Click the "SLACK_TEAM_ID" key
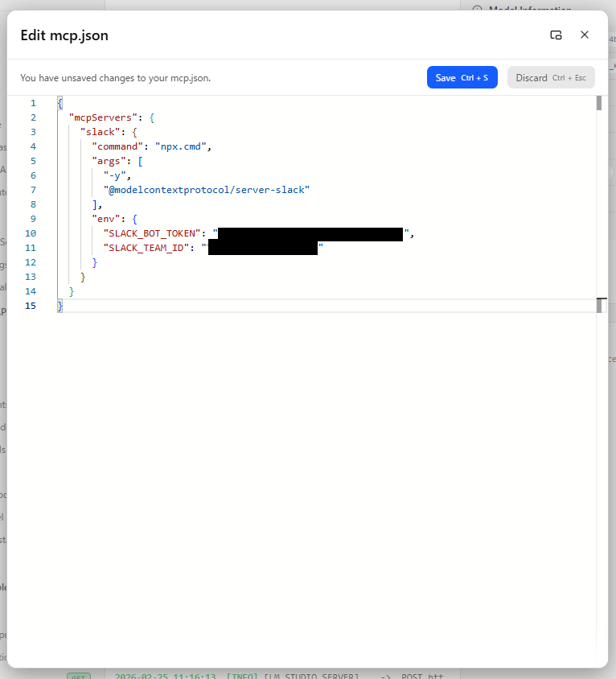The height and width of the screenshot is (679, 616). pyautogui.click(x=146, y=248)
